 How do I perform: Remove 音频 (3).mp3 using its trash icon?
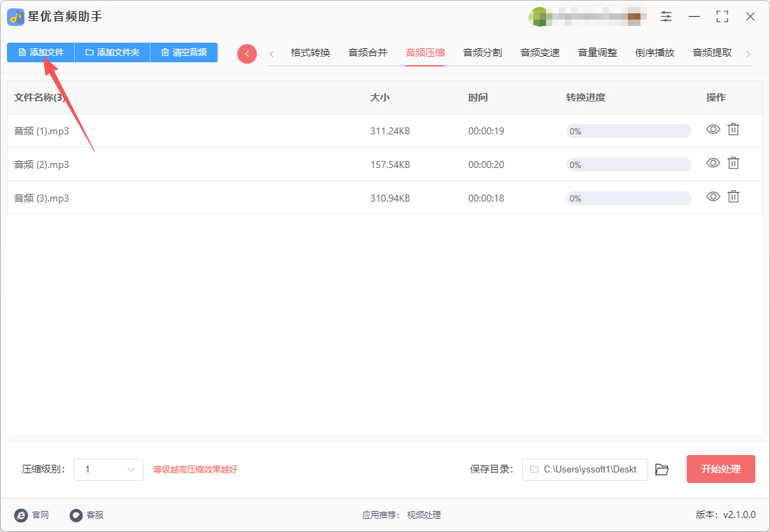point(733,197)
